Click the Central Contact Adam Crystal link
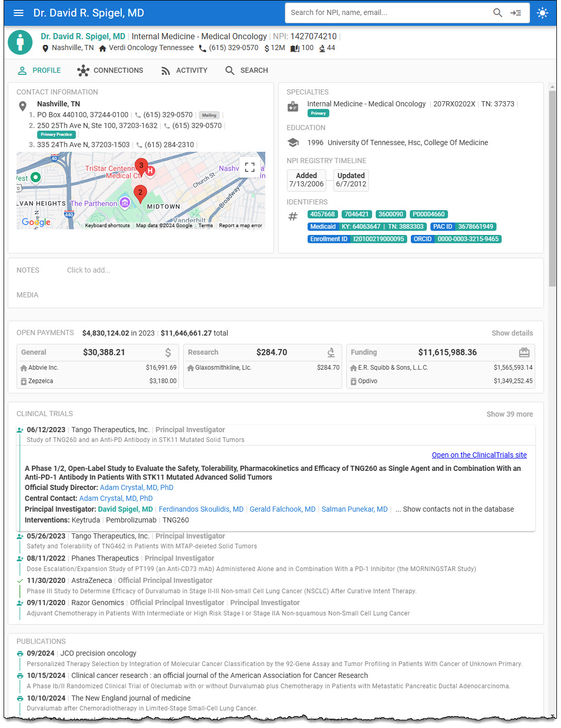The width and height of the screenshot is (561, 728). [x=116, y=499]
